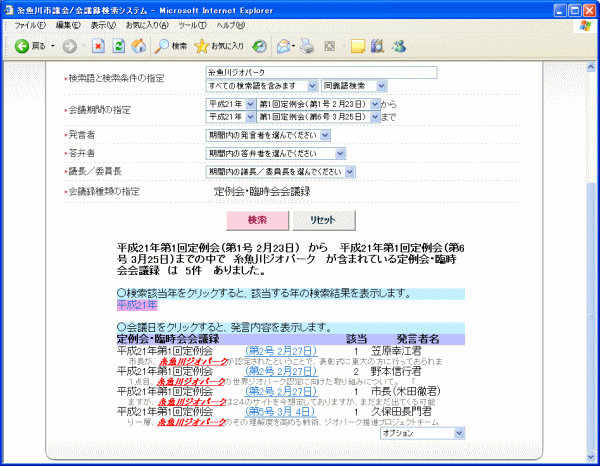Open 第2号 2月27日 link for 市長(米田徹君)
Viewport: 600px width, 466px height.
[281, 391]
